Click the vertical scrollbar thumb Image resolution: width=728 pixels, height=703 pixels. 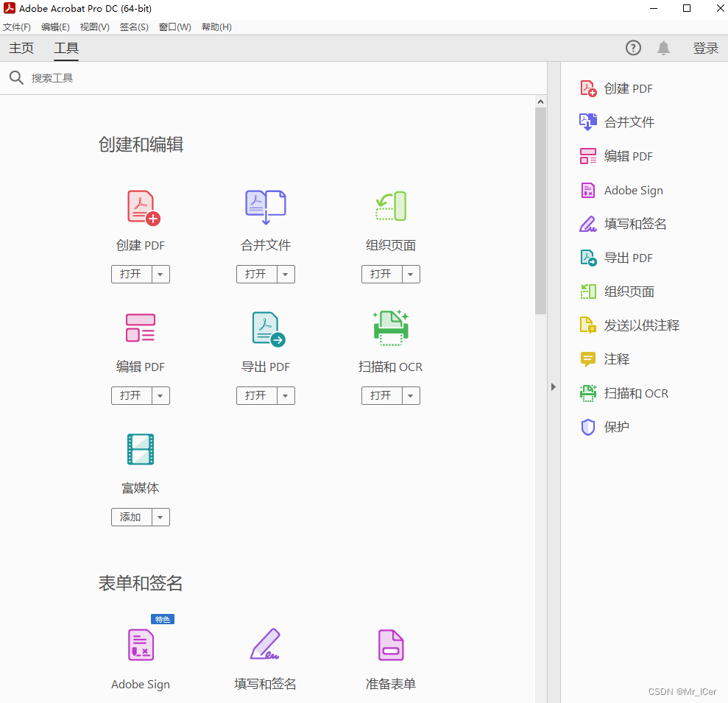pos(540,211)
